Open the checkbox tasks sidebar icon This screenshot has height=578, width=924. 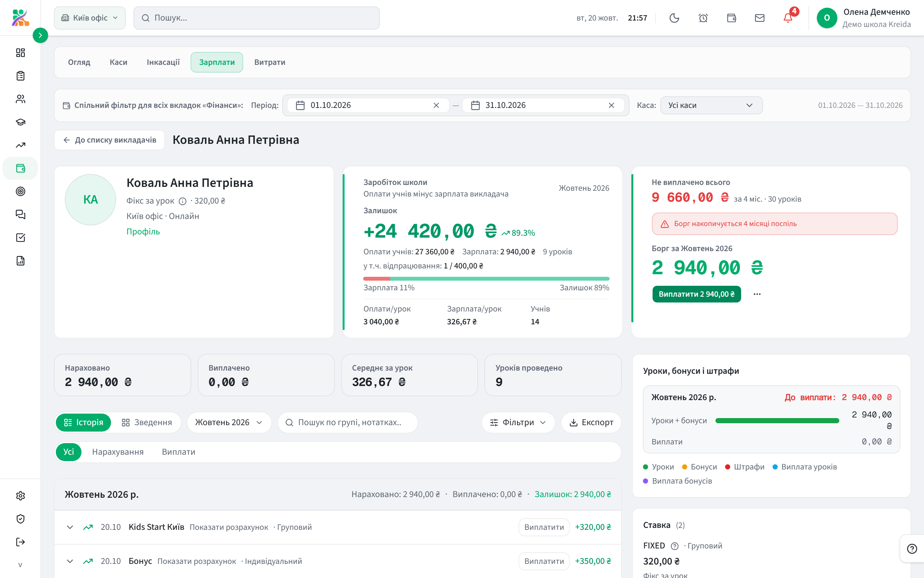coord(21,238)
